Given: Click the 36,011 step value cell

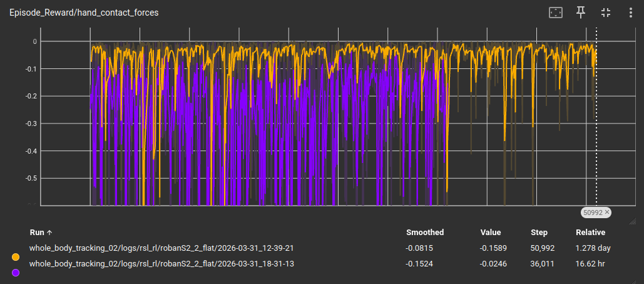Looking at the screenshot, I should pos(543,264).
